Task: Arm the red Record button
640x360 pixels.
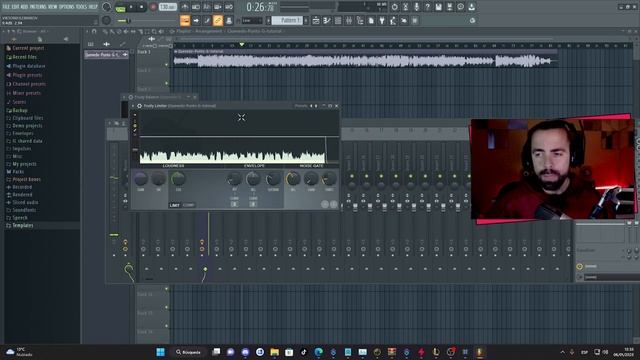Action: [x=153, y=7]
